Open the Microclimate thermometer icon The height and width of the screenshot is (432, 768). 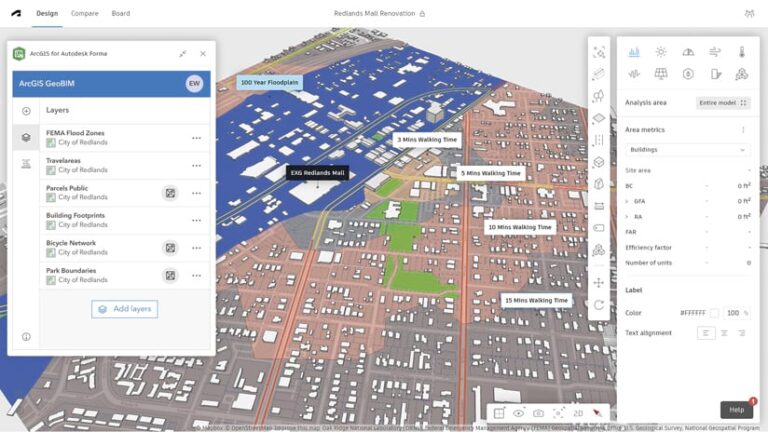click(x=742, y=52)
